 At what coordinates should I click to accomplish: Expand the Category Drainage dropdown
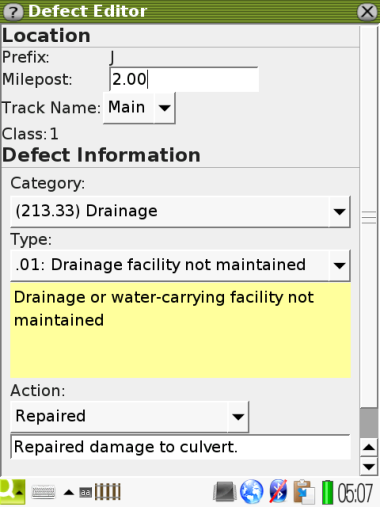click(180, 212)
